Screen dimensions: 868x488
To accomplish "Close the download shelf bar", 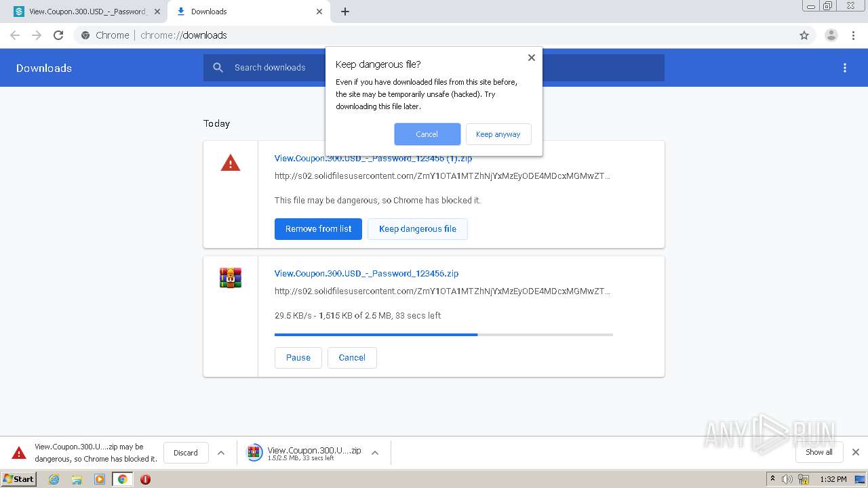I will (856, 452).
